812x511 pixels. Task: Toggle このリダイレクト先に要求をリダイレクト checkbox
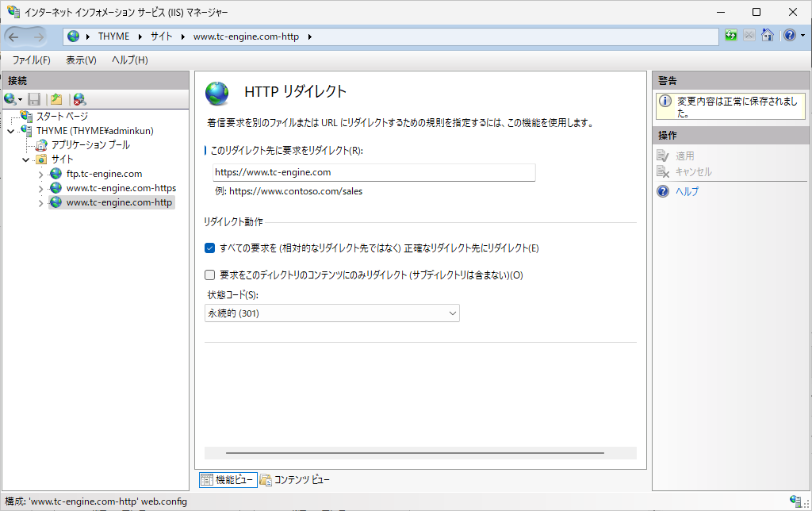pyautogui.click(x=205, y=151)
